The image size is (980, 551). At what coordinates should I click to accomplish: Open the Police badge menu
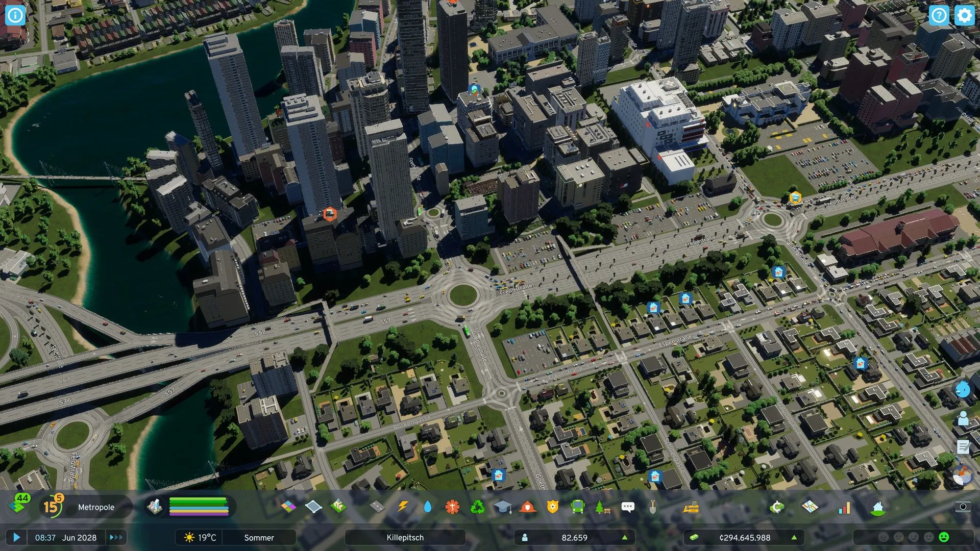(x=553, y=507)
